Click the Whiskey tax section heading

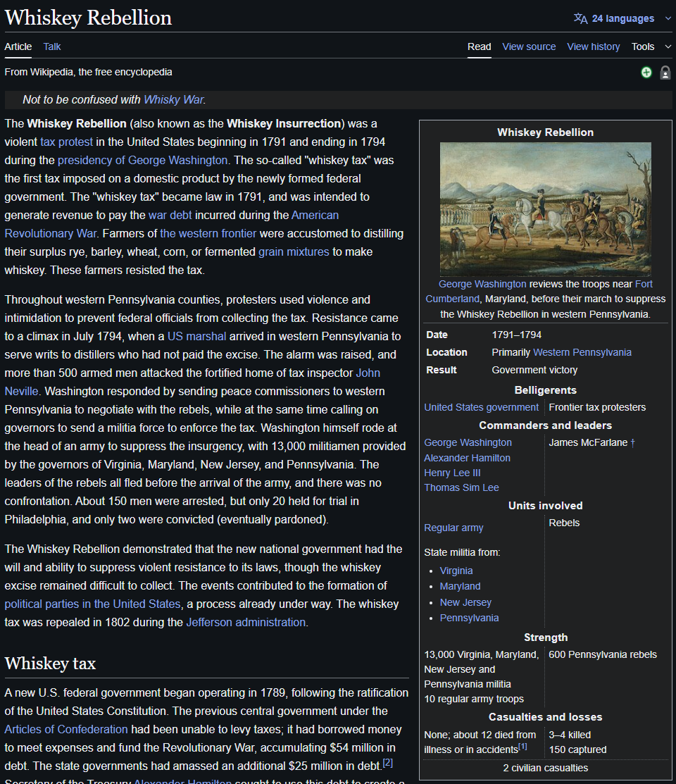[50, 664]
